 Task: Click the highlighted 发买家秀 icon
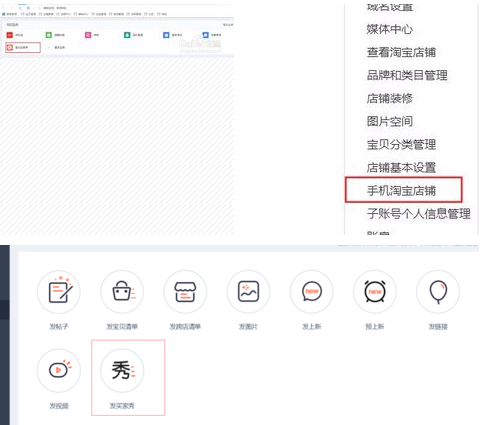tap(122, 370)
